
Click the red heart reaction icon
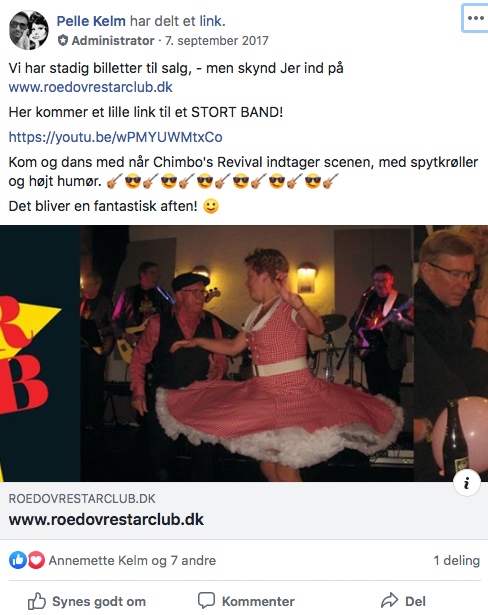click(x=36, y=560)
